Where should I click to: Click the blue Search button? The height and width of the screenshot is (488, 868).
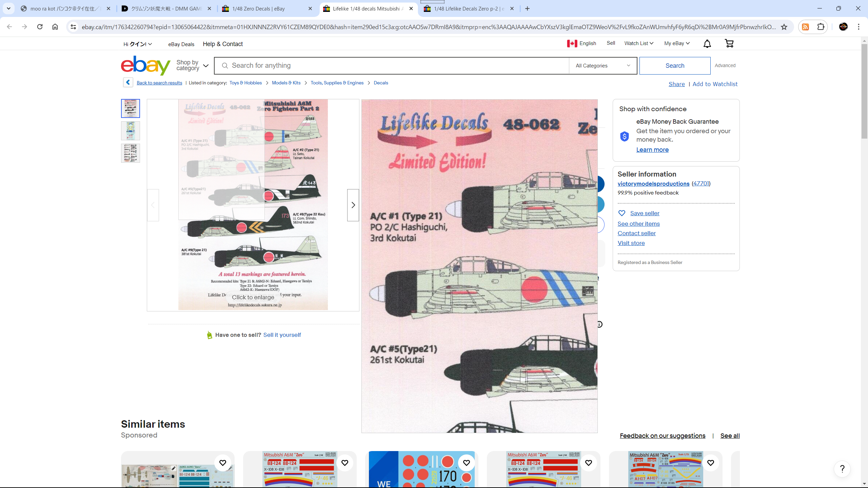(675, 66)
